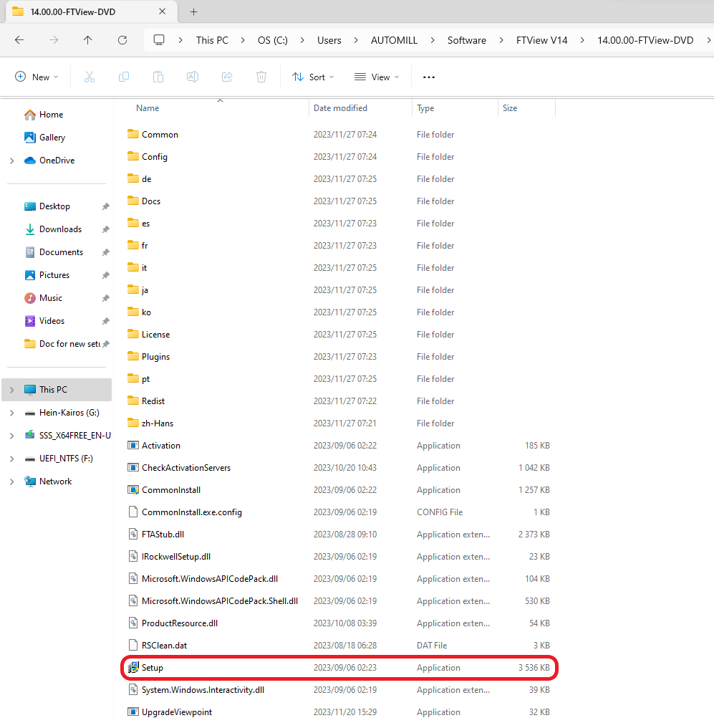This screenshot has height=728, width=714.
Task: Click the Setup application icon
Action: pos(133,668)
